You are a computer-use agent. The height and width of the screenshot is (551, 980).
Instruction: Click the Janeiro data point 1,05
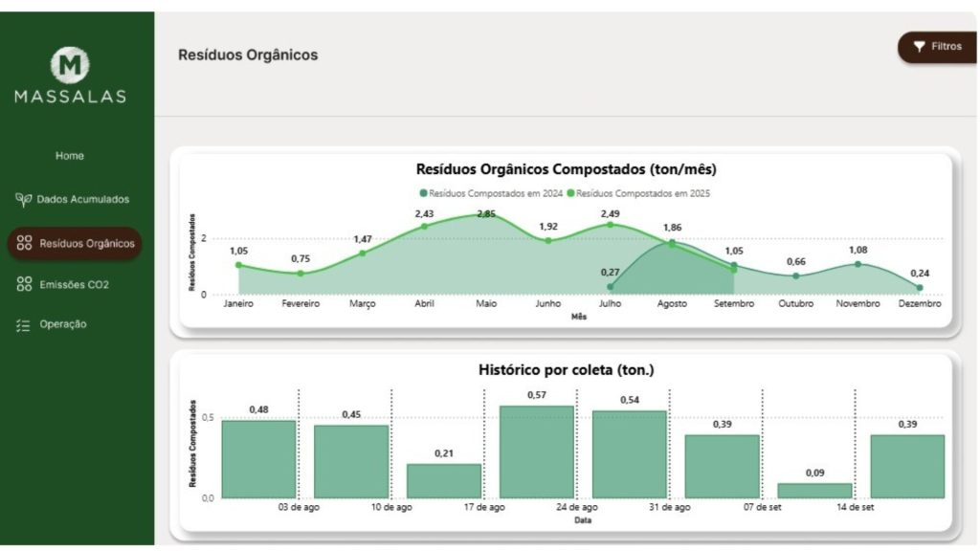[x=238, y=266]
